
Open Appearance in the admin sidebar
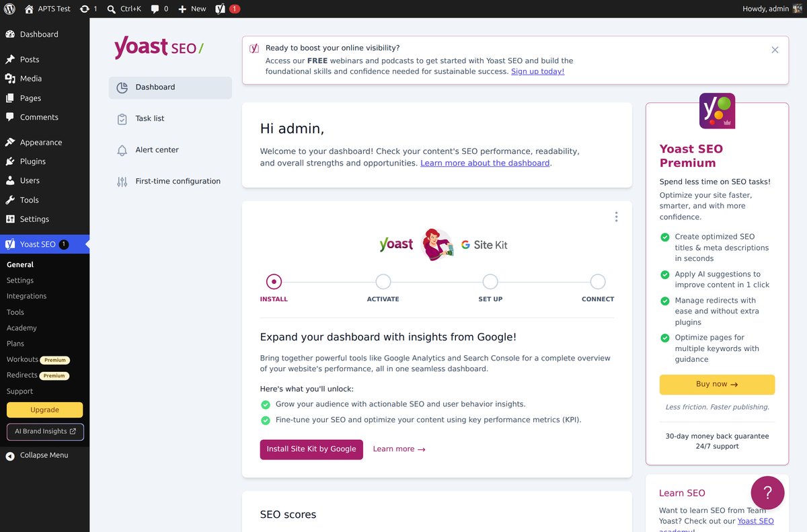44,143
